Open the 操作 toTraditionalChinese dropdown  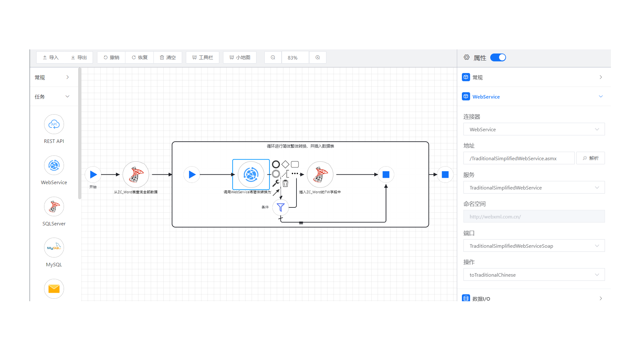(x=534, y=275)
